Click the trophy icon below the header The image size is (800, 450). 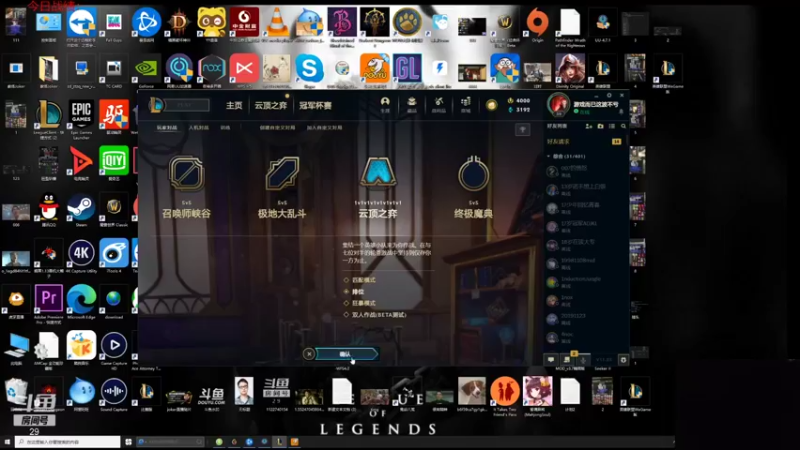(x=522, y=130)
